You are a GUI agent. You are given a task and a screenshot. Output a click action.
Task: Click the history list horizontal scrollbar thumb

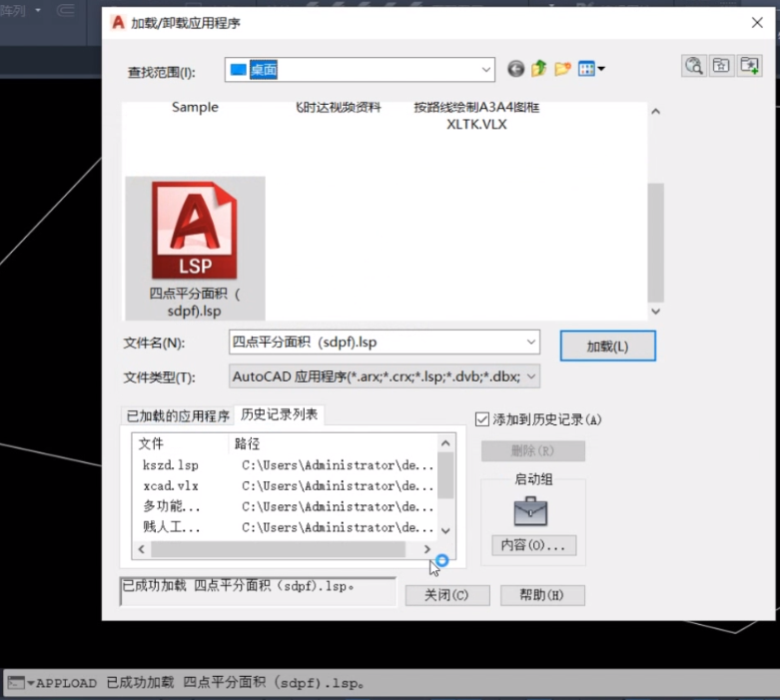[x=278, y=549]
